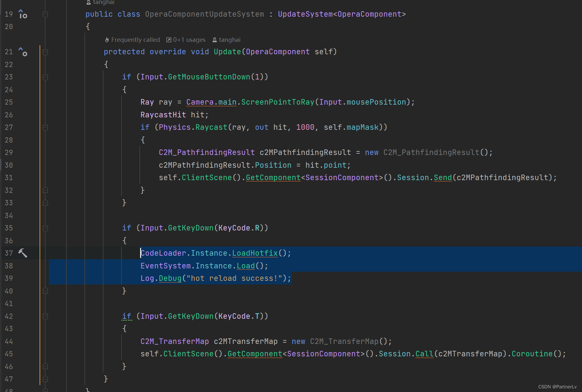Click the fold end marker on line 46
The width and height of the screenshot is (582, 392).
(45, 366)
